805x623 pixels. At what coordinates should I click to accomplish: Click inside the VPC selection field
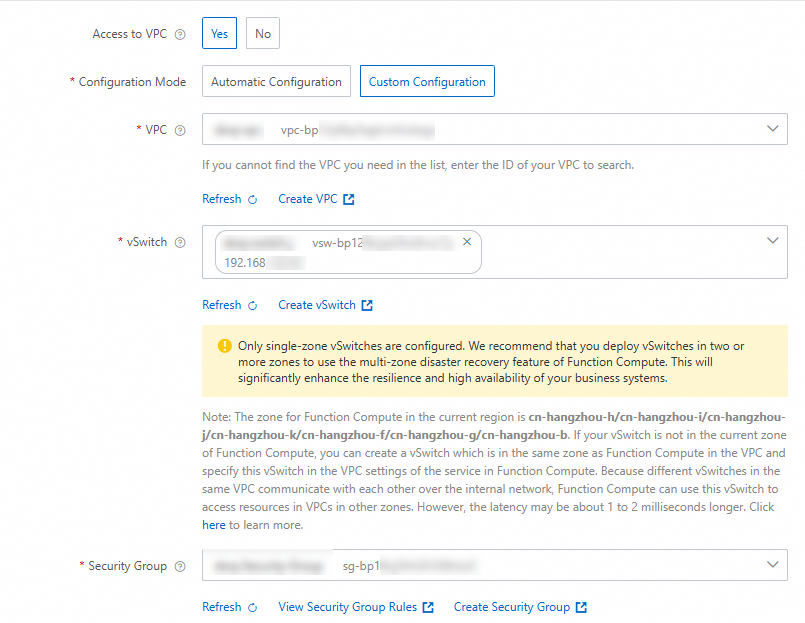tap(495, 129)
